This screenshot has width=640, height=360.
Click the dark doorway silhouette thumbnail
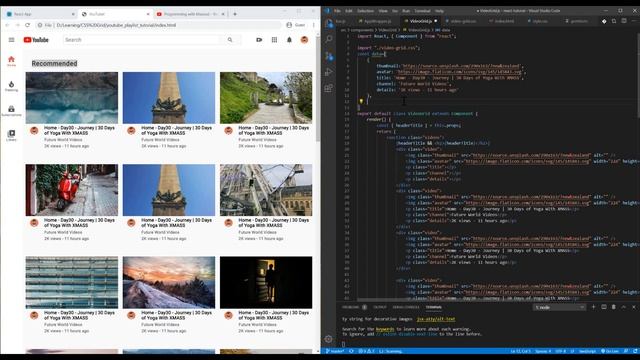[x=266, y=282]
